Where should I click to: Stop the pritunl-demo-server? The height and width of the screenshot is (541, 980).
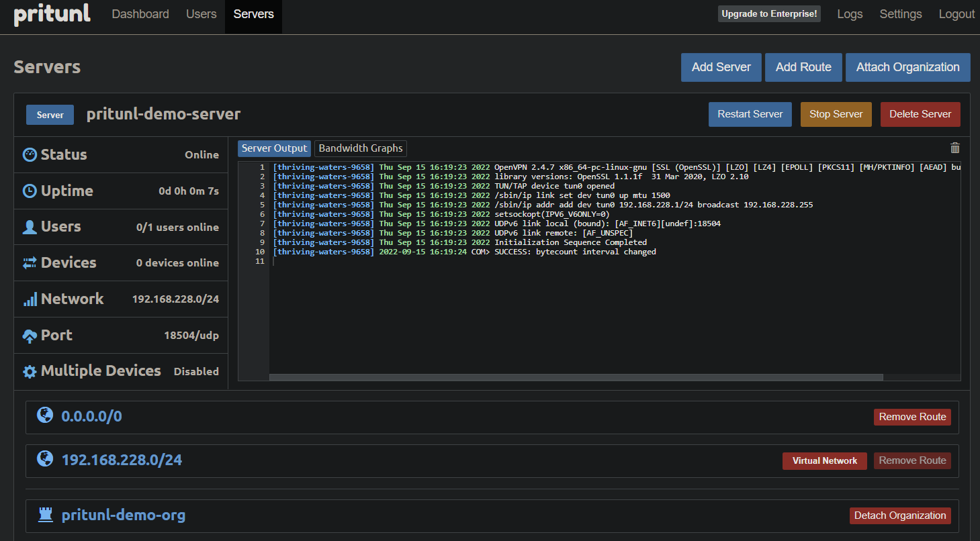[x=836, y=114]
